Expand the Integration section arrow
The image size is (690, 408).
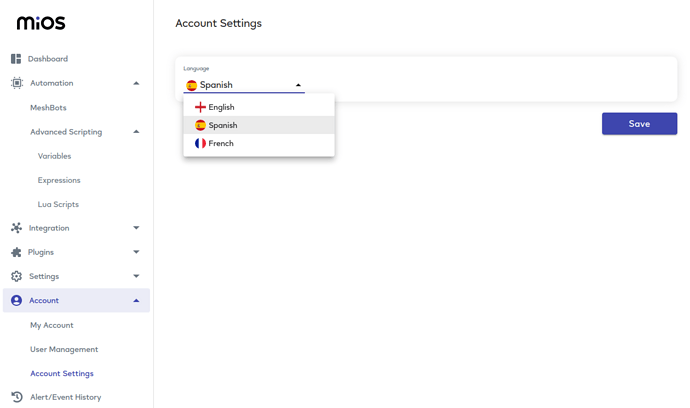point(136,228)
